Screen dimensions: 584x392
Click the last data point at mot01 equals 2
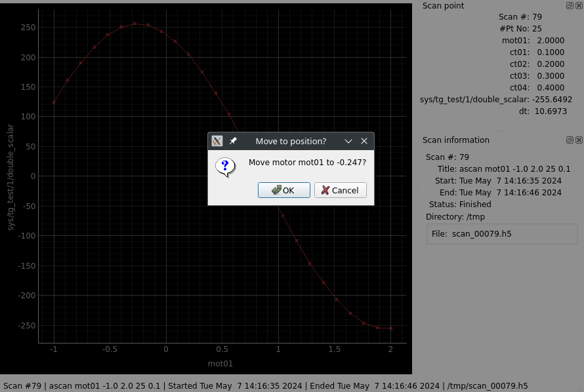click(391, 328)
